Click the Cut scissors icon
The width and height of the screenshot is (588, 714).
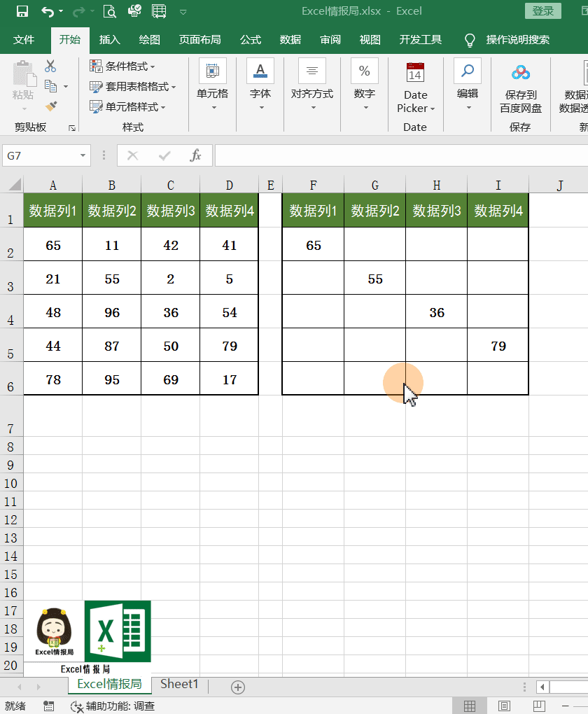[50, 66]
